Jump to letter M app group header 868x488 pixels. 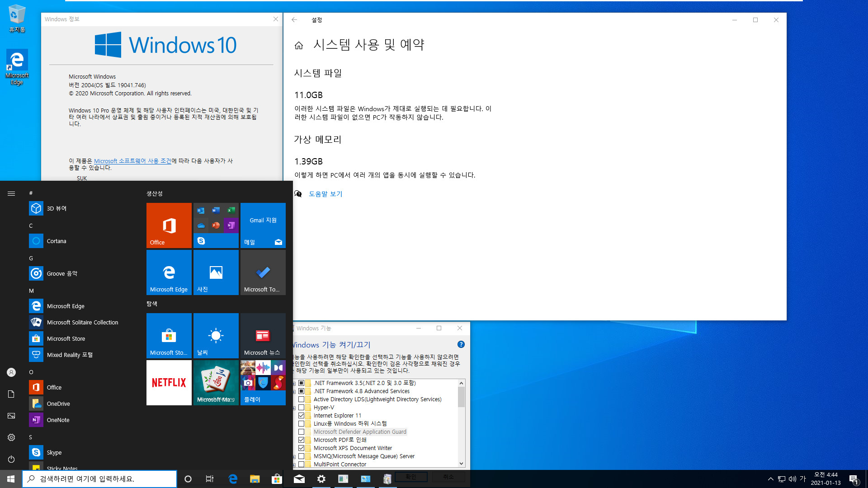pyautogui.click(x=31, y=291)
